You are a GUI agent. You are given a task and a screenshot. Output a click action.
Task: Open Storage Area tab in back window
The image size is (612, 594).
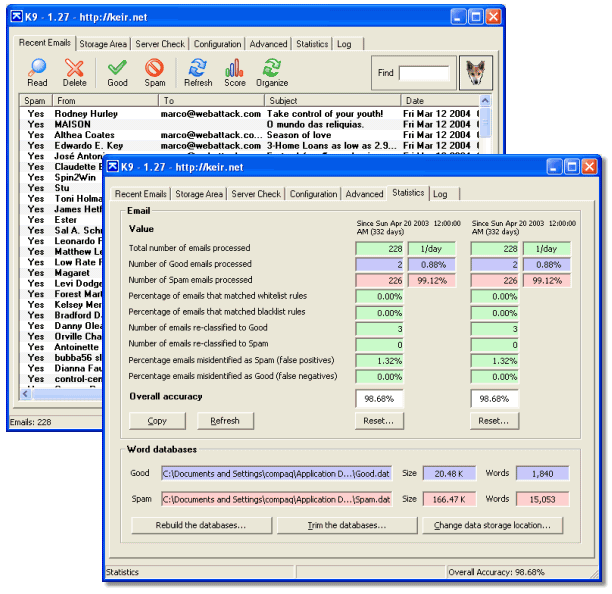103,44
